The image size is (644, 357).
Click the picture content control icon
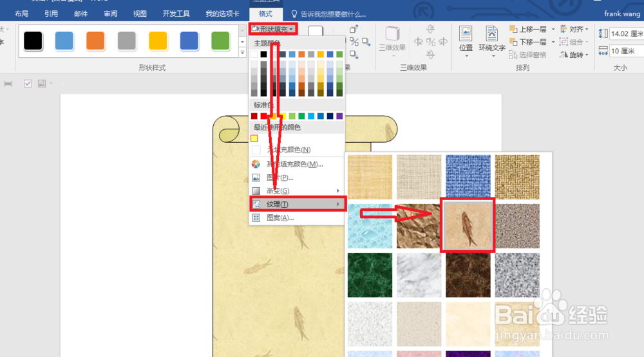click(x=41, y=84)
